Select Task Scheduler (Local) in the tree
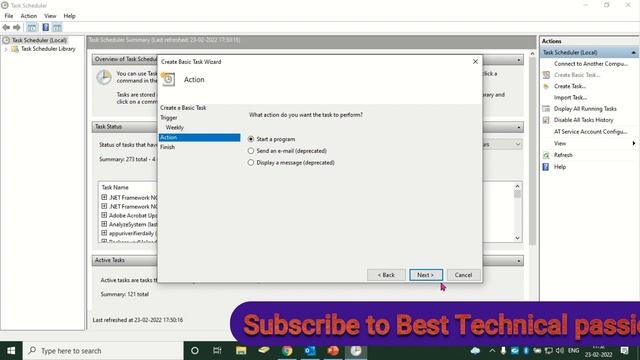 [x=39, y=40]
